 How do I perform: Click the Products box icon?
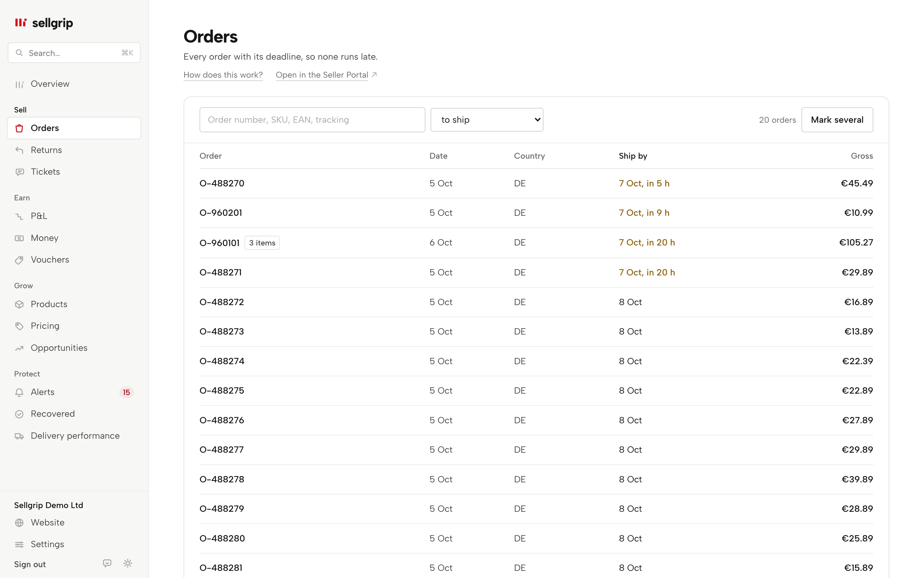(x=19, y=304)
